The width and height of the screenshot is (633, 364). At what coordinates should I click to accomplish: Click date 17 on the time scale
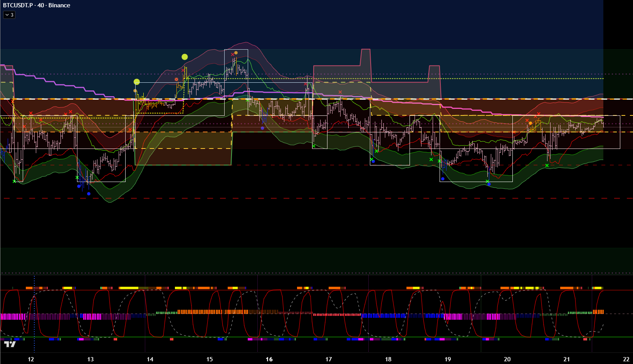pyautogui.click(x=328, y=359)
